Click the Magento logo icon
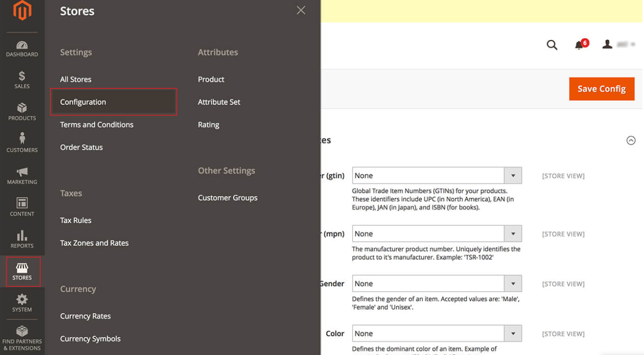The image size is (644, 355). click(22, 11)
